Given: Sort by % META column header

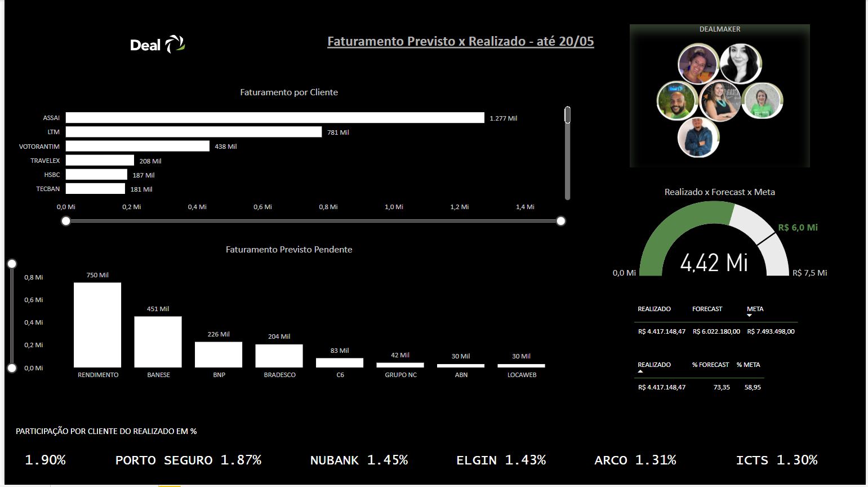Looking at the screenshot, I should tap(748, 365).
